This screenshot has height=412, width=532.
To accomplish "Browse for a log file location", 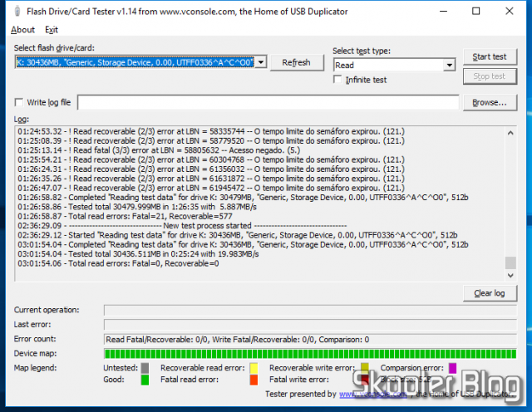I will pyautogui.click(x=490, y=102).
